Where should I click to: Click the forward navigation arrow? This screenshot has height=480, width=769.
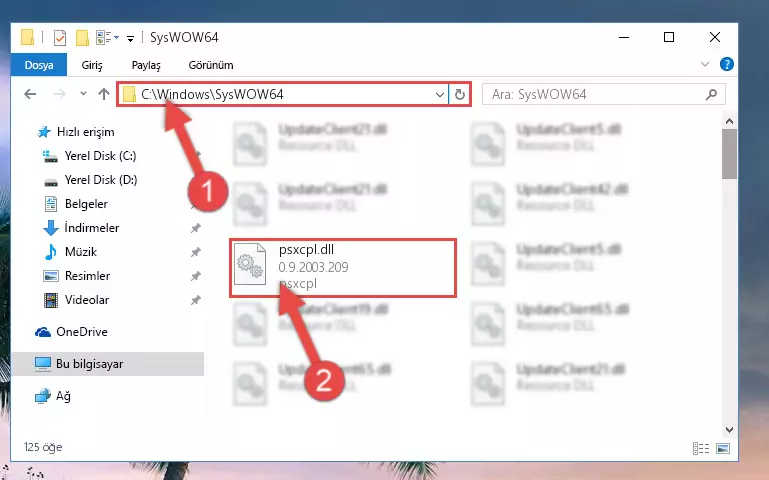tap(59, 94)
